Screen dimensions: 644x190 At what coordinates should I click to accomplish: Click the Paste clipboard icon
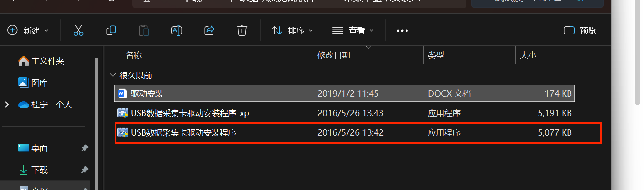144,30
